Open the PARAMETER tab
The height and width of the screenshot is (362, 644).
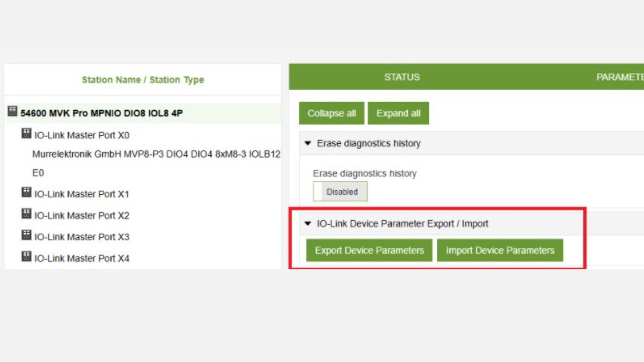coord(619,77)
